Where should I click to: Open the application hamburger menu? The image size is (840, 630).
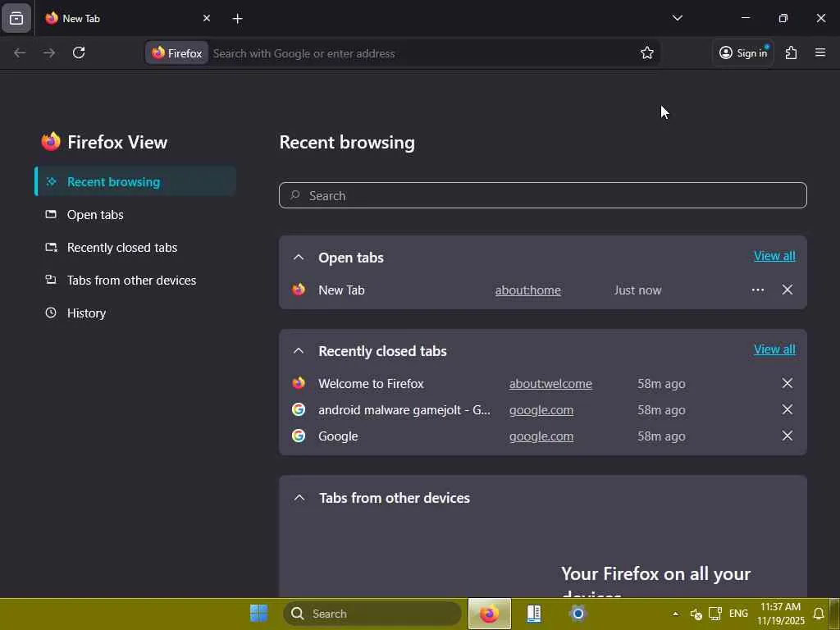click(819, 53)
